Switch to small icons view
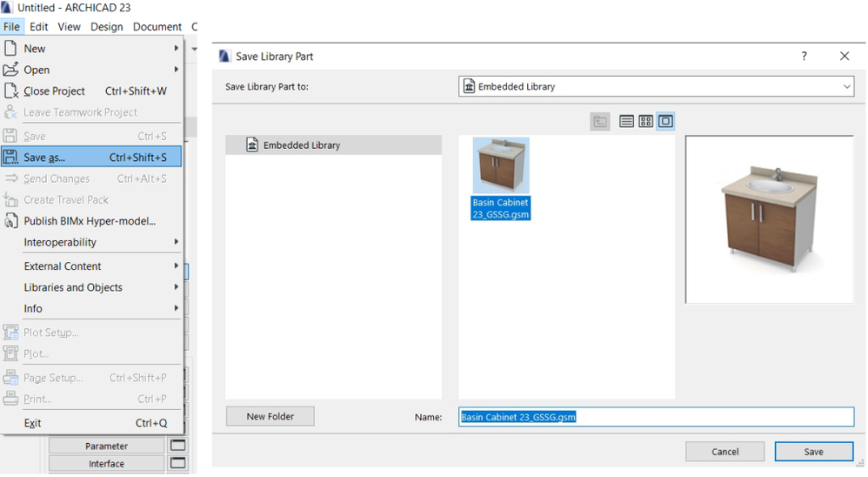This screenshot has height=477, width=868. (x=645, y=121)
